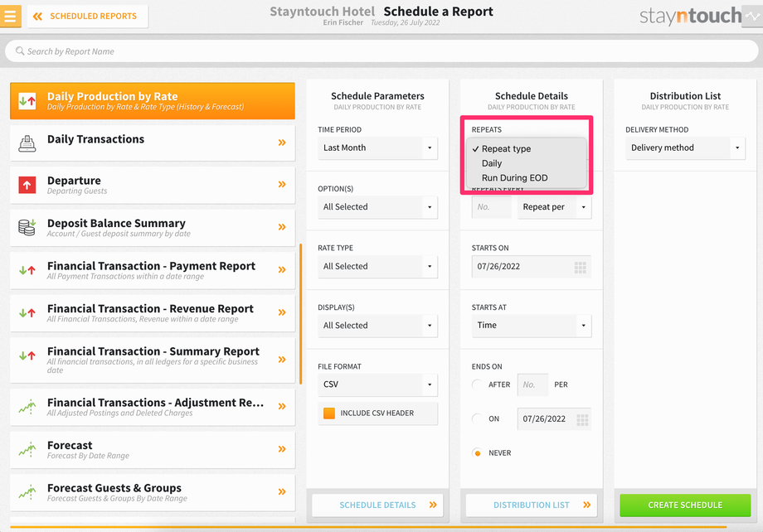Image resolution: width=763 pixels, height=532 pixels.
Task: Click the Search by Report Name field
Action: click(x=381, y=51)
